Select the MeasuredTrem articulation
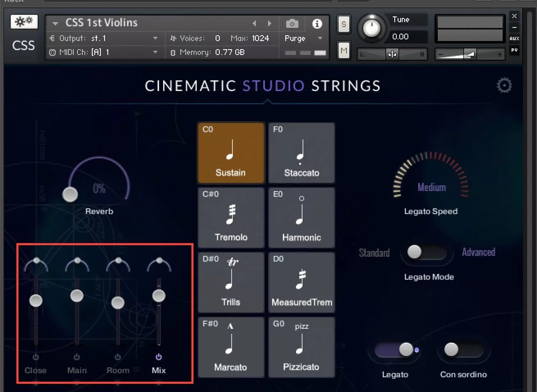Image resolution: width=537 pixels, height=392 pixels. tap(302, 282)
